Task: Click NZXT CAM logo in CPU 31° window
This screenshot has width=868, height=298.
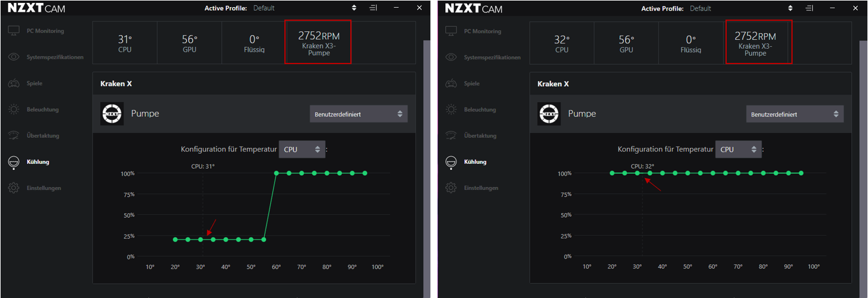Action: 36,9
